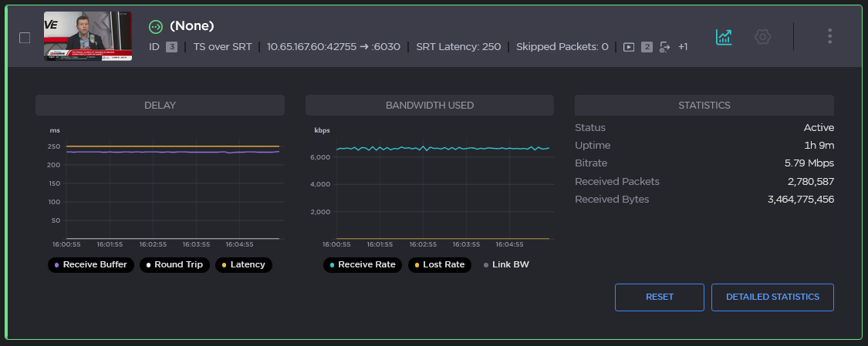Click the output play icon in header
Image resolution: width=868 pixels, height=346 pixels.
(x=629, y=47)
